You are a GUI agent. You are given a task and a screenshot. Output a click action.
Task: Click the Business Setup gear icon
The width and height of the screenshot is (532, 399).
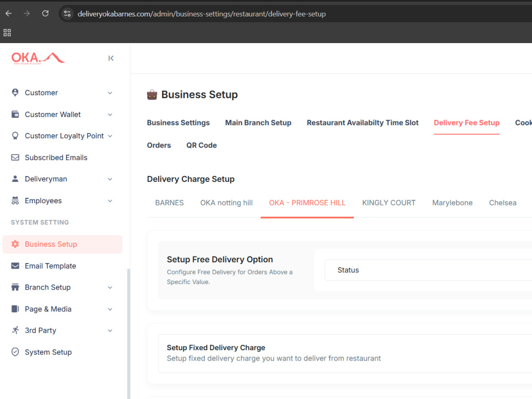pyautogui.click(x=15, y=244)
